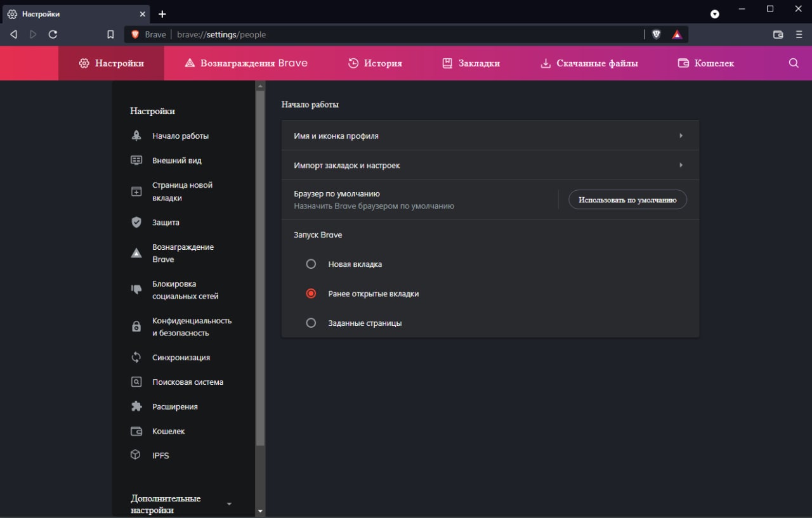Click the Brave Shields lion icon
812x518 pixels.
coord(656,34)
